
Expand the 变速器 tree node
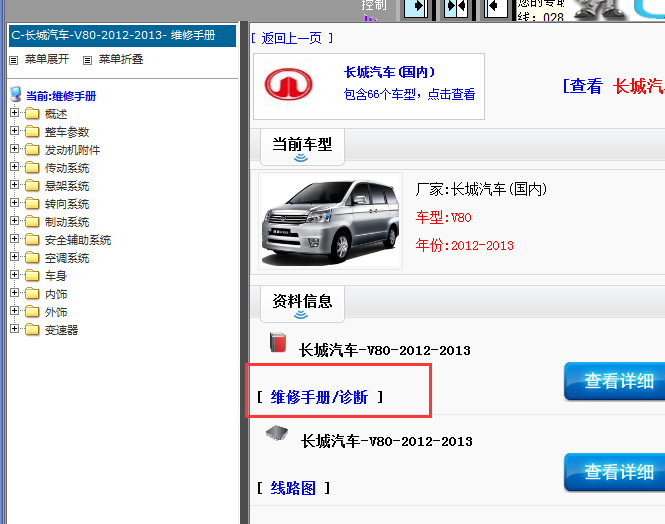click(x=14, y=329)
